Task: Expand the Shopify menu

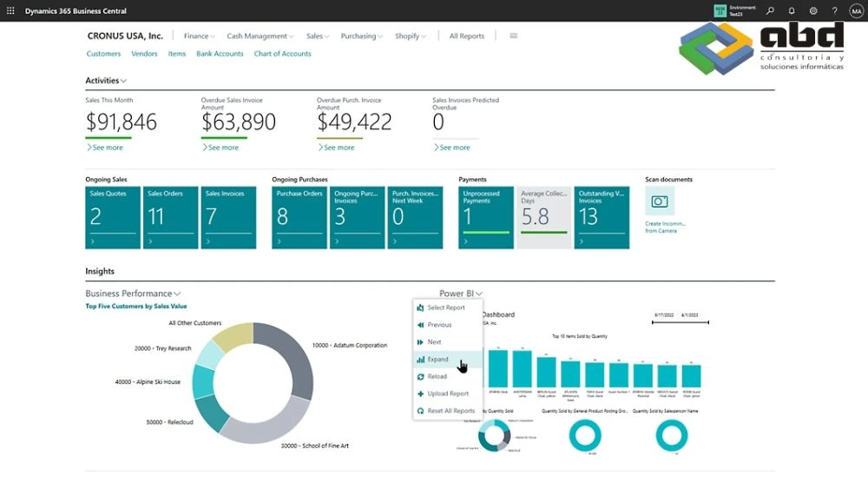Action: (x=411, y=36)
